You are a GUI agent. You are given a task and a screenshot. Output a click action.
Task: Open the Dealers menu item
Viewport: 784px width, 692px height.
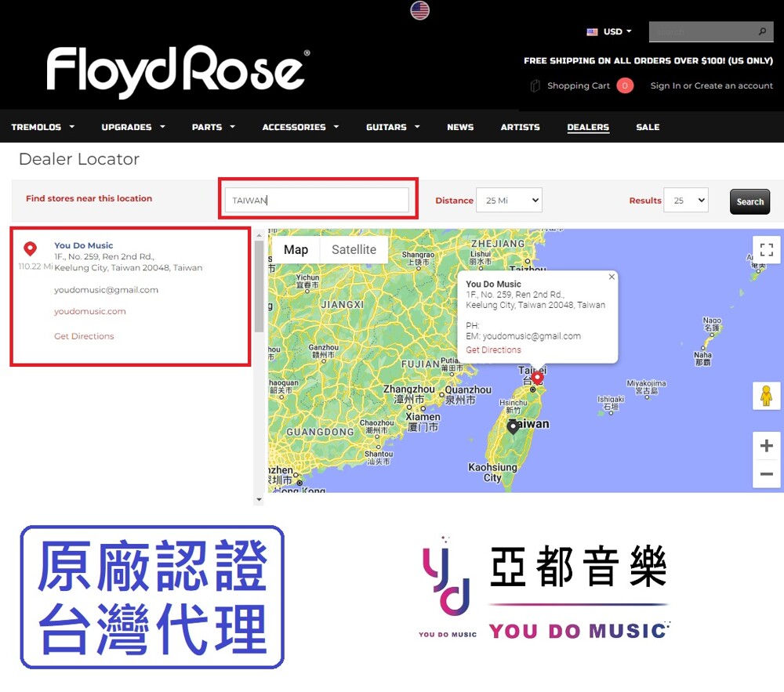pyautogui.click(x=588, y=127)
